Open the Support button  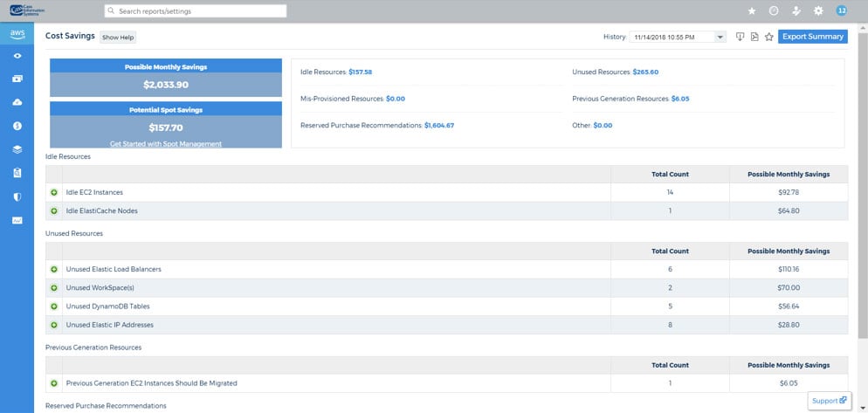click(x=830, y=400)
